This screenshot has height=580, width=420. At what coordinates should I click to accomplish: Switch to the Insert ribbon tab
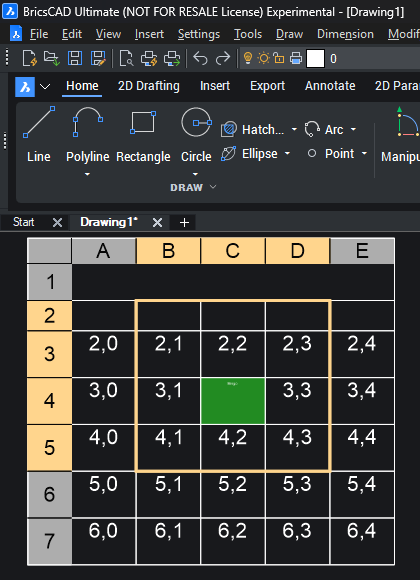click(x=215, y=86)
